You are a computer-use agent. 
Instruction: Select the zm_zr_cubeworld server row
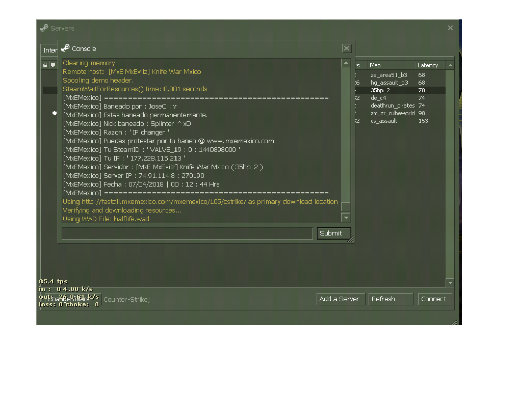tap(400, 113)
